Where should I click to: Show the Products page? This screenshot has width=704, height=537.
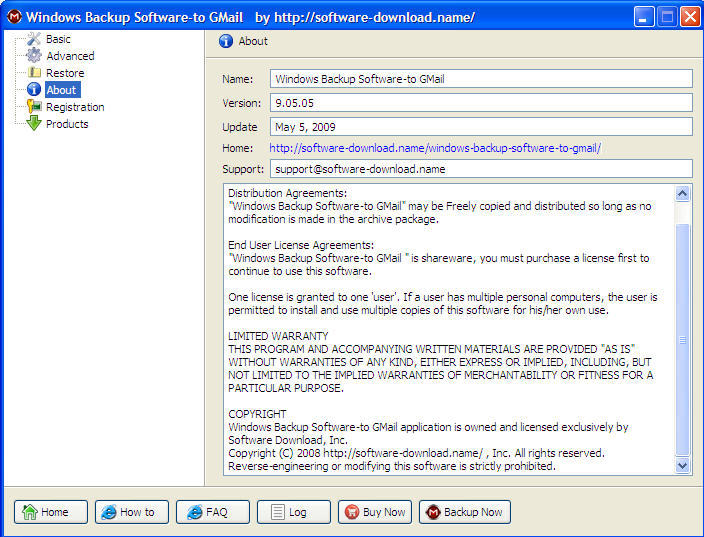(x=67, y=124)
